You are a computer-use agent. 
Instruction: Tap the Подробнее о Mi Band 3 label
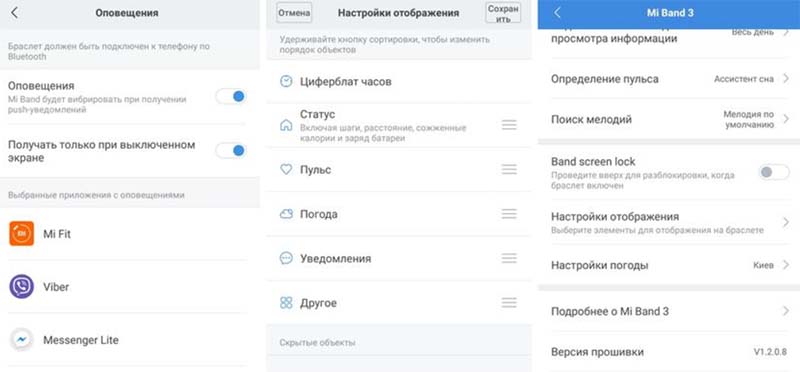(x=610, y=311)
